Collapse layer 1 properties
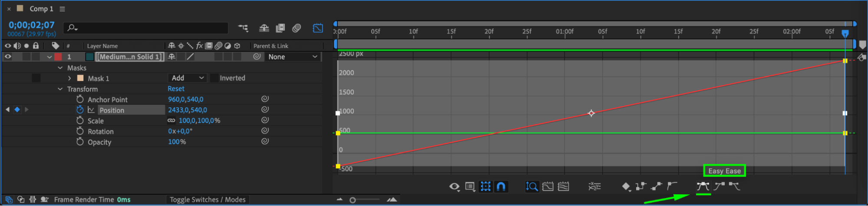 coord(50,57)
